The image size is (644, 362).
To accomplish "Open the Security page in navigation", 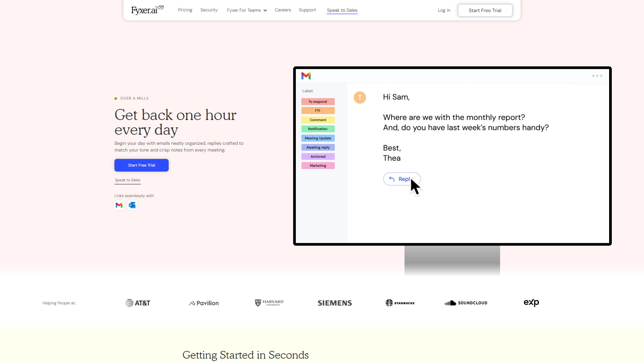I will (209, 10).
